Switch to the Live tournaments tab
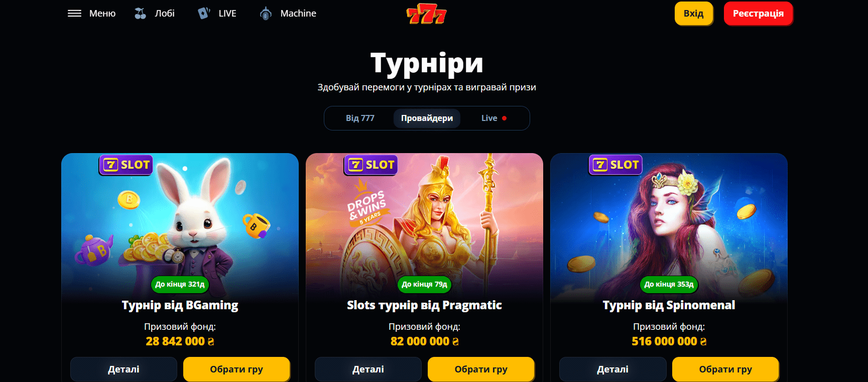 pos(494,118)
